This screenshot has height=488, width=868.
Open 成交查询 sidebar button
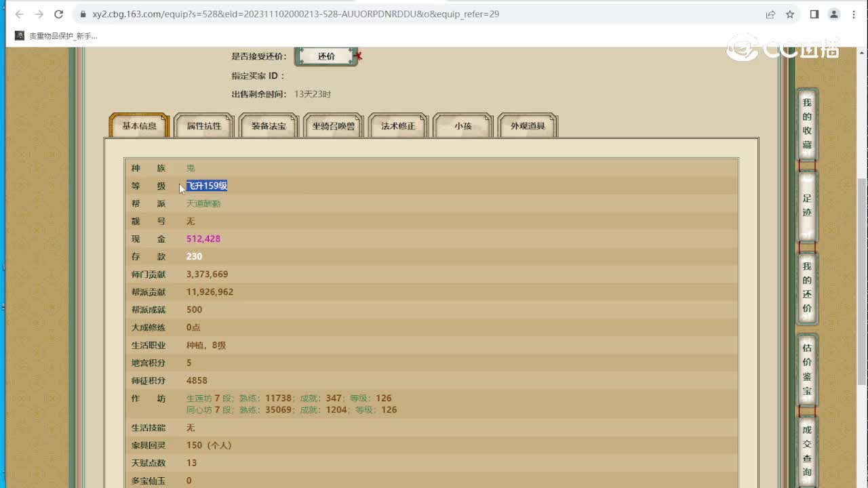point(807,451)
